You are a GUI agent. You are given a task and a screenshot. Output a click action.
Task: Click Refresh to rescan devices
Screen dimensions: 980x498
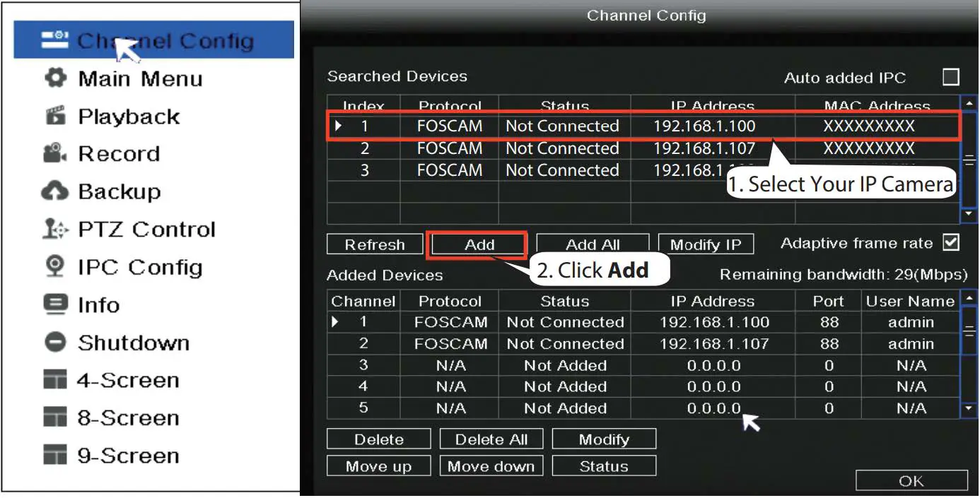[x=374, y=244]
